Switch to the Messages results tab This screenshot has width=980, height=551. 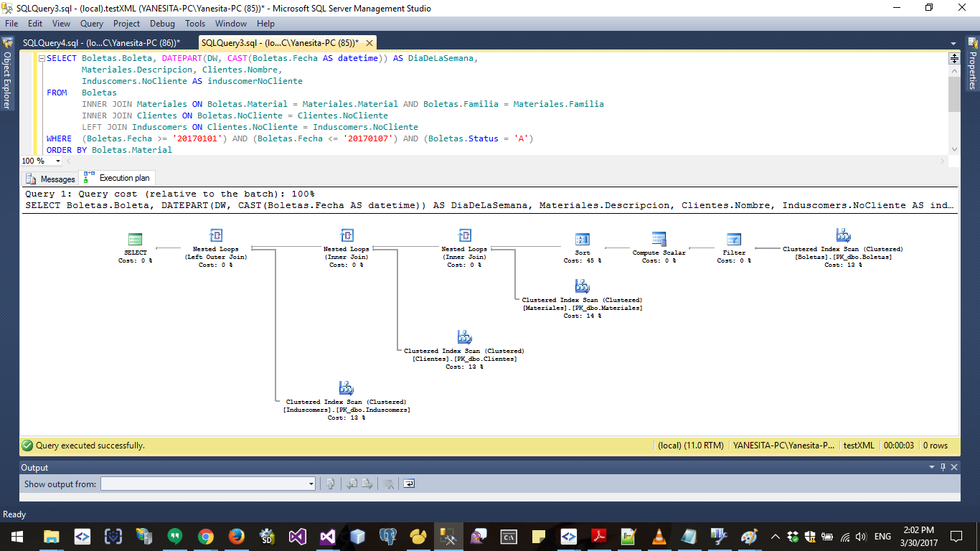point(50,179)
